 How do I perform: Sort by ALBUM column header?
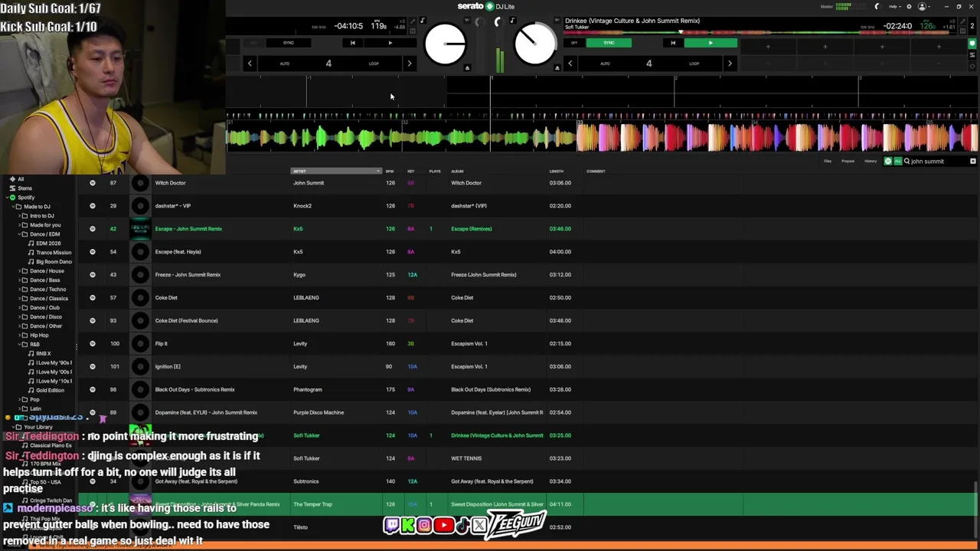pos(457,171)
